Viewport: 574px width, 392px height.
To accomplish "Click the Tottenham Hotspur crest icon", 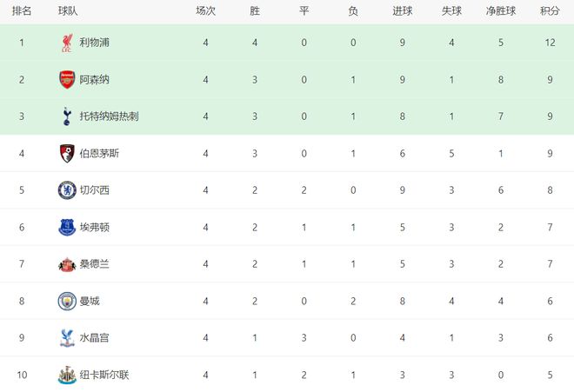I will click(66, 116).
